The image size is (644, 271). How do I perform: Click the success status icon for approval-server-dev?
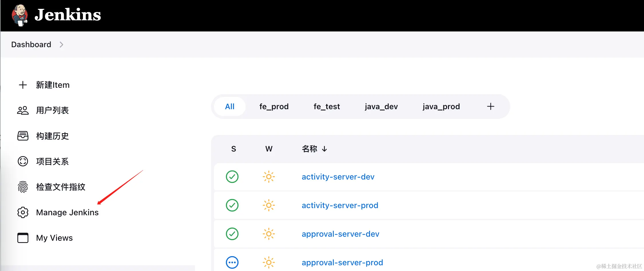tap(232, 234)
